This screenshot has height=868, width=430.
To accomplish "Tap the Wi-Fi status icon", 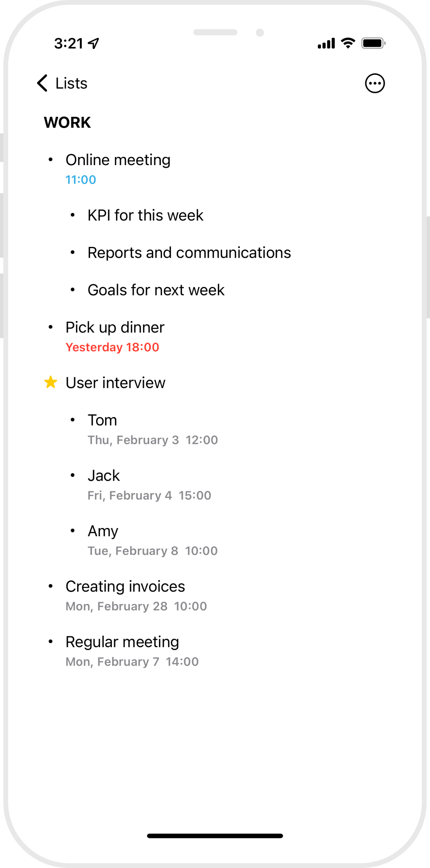I will click(348, 43).
